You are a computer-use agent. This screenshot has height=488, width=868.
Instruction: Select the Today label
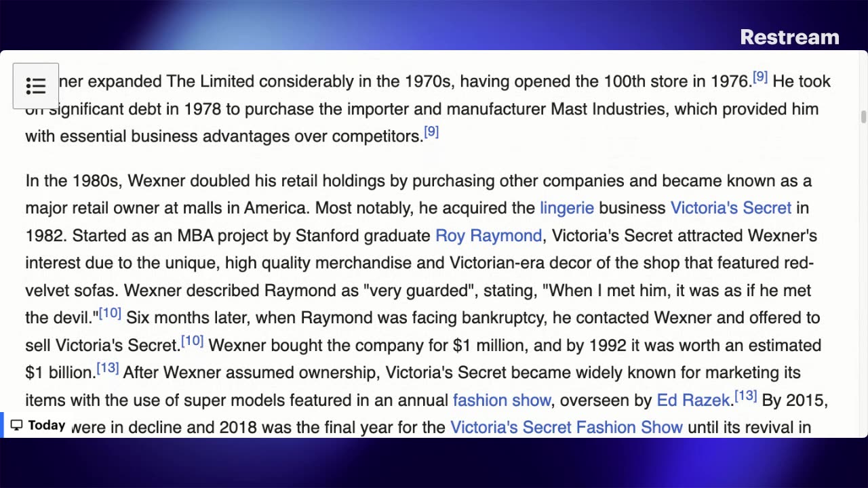click(x=47, y=426)
